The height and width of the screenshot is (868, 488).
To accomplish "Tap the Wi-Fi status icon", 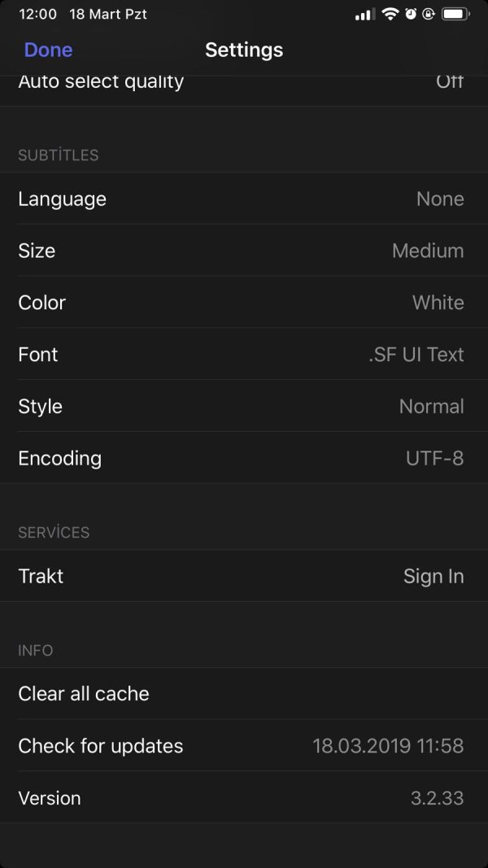I will pyautogui.click(x=390, y=14).
